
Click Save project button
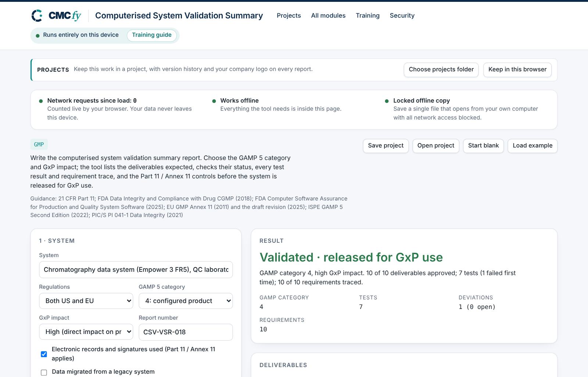tap(386, 146)
